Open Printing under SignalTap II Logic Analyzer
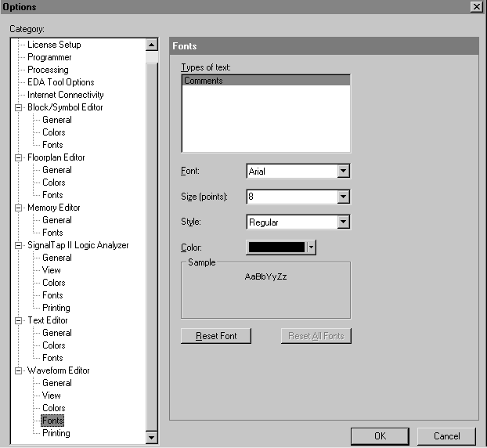This screenshot has height=448, width=487. pyautogui.click(x=56, y=308)
